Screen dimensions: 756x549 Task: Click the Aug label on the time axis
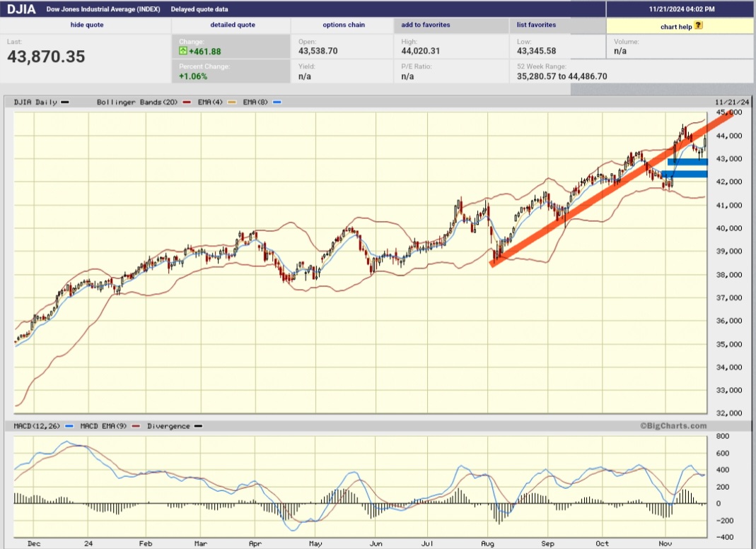487,544
